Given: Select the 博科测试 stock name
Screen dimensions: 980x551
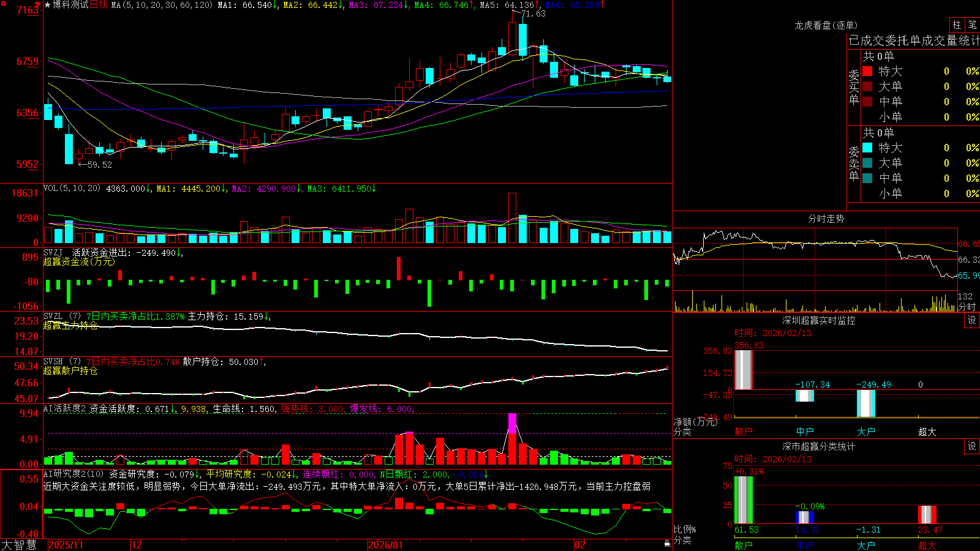Looking at the screenshot, I should [70, 5].
